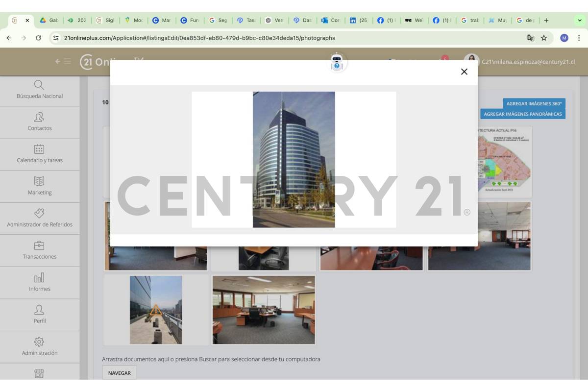Screen dimensions: 588x392
Task: Switch to the Moc tab
Action: tap(133, 21)
